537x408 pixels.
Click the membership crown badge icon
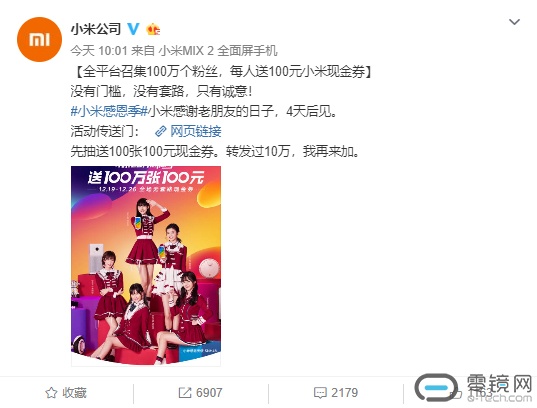(x=153, y=29)
